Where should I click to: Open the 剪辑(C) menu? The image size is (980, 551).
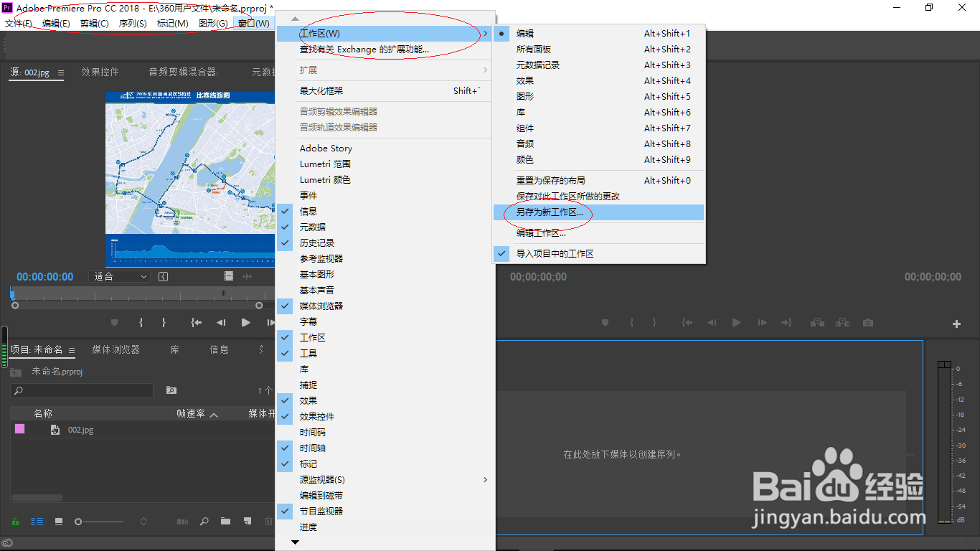[95, 23]
